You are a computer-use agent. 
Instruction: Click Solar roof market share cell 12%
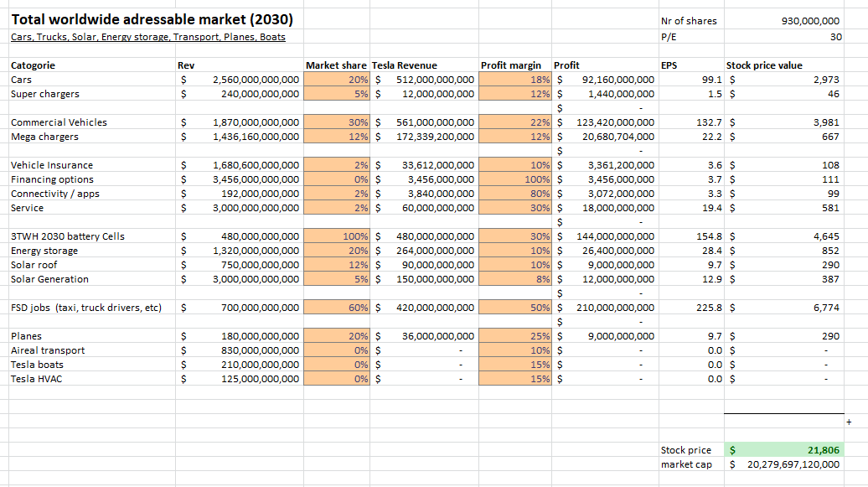pos(337,266)
